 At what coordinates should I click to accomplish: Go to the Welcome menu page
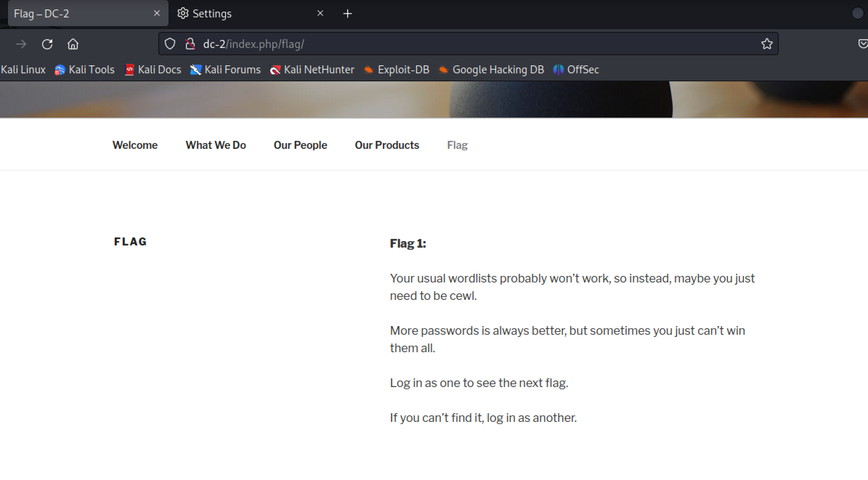tap(135, 145)
